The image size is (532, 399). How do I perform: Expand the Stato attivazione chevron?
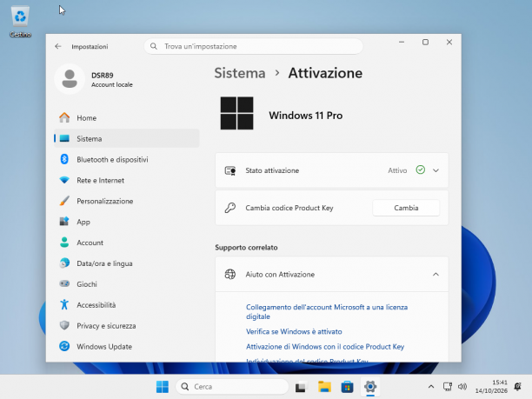tap(436, 170)
